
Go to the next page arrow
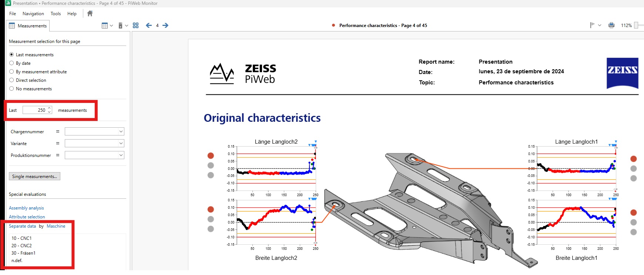point(165,26)
